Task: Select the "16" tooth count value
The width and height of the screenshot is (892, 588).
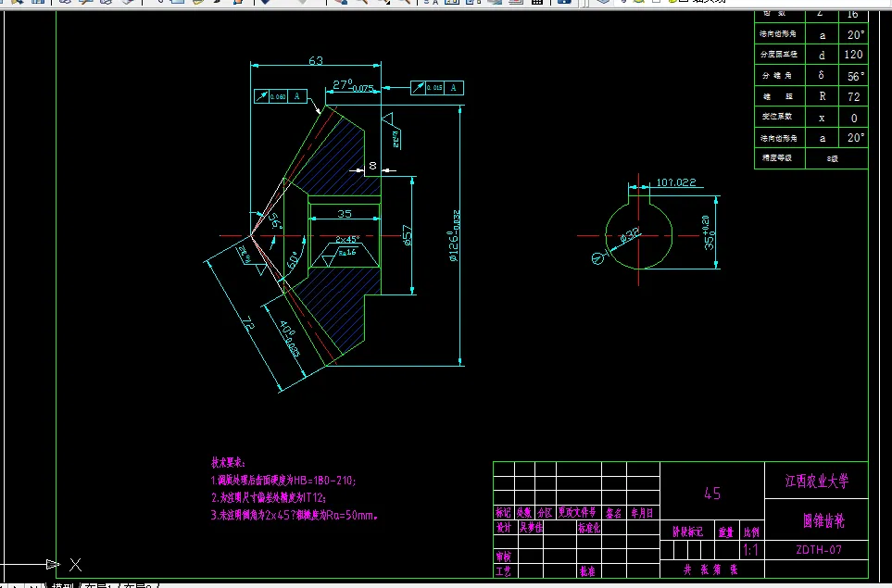Action: click(853, 14)
